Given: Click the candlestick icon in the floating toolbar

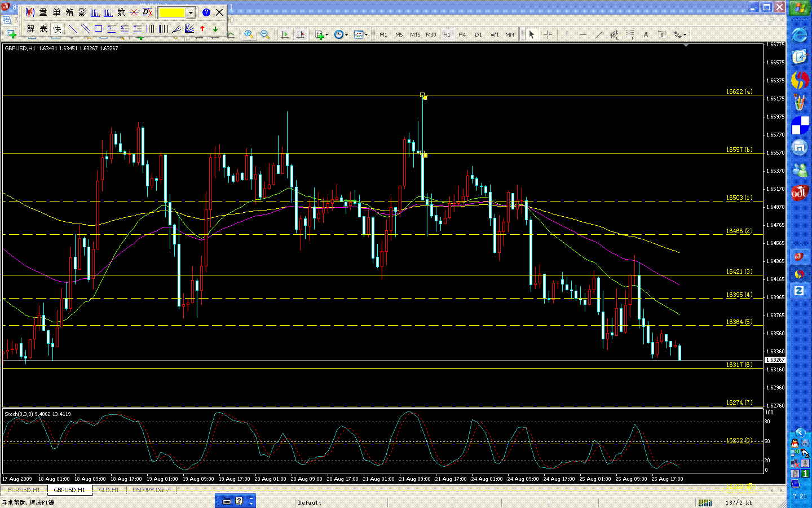Looking at the screenshot, I should click(30, 12).
